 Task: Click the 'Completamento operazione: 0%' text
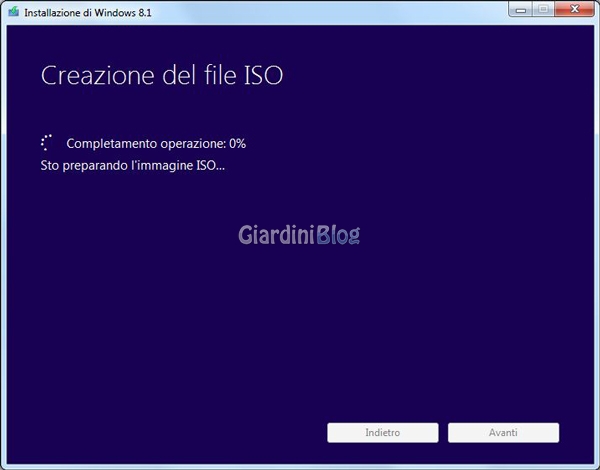click(x=156, y=144)
